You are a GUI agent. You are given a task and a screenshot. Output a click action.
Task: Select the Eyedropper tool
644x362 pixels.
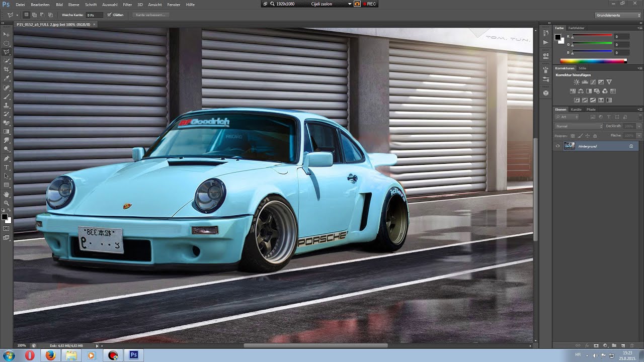pos(7,78)
